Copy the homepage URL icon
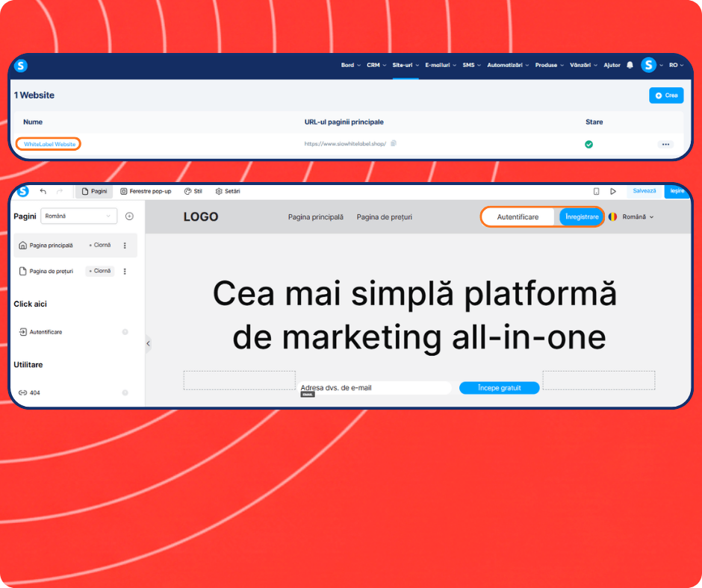The height and width of the screenshot is (588, 702). tap(394, 144)
